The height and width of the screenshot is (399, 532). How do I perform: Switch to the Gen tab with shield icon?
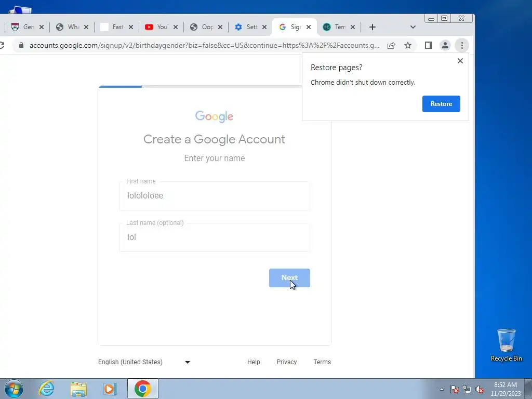[23, 27]
